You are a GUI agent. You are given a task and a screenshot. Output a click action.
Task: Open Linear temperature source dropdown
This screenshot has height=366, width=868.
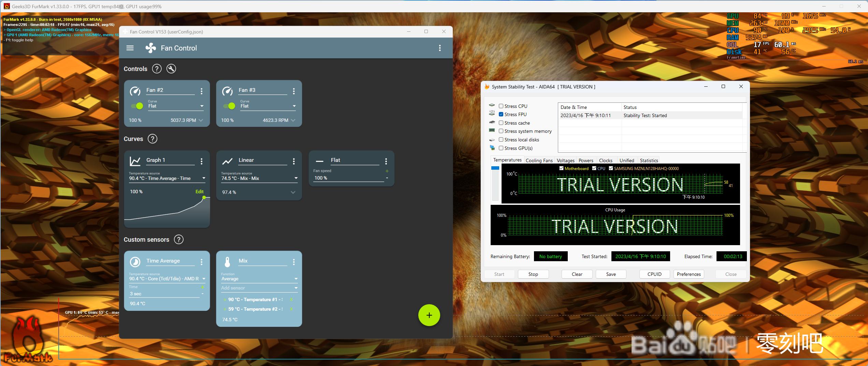tap(259, 178)
